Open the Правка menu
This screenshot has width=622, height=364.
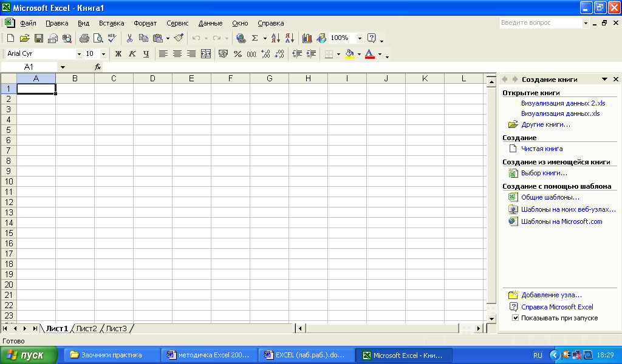click(57, 23)
